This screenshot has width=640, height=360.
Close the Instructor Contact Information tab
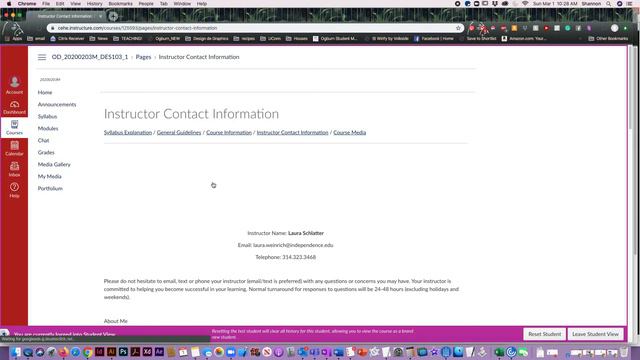pos(100,16)
